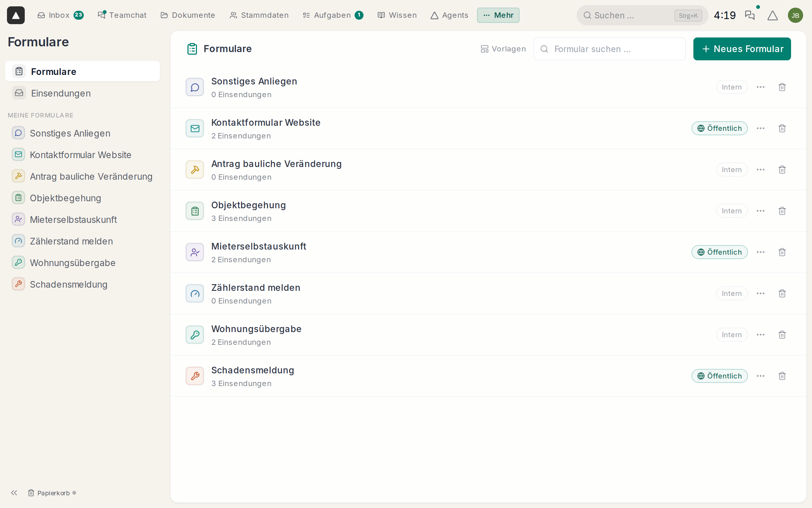Toggle Öffentlich badge on Schadensmeldung
Image resolution: width=812 pixels, height=508 pixels.
[x=719, y=376]
